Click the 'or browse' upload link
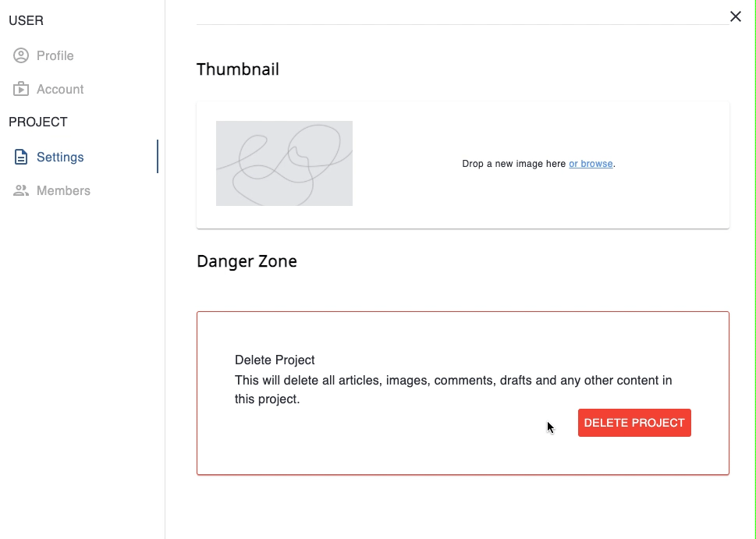This screenshot has width=756, height=539. coord(591,164)
